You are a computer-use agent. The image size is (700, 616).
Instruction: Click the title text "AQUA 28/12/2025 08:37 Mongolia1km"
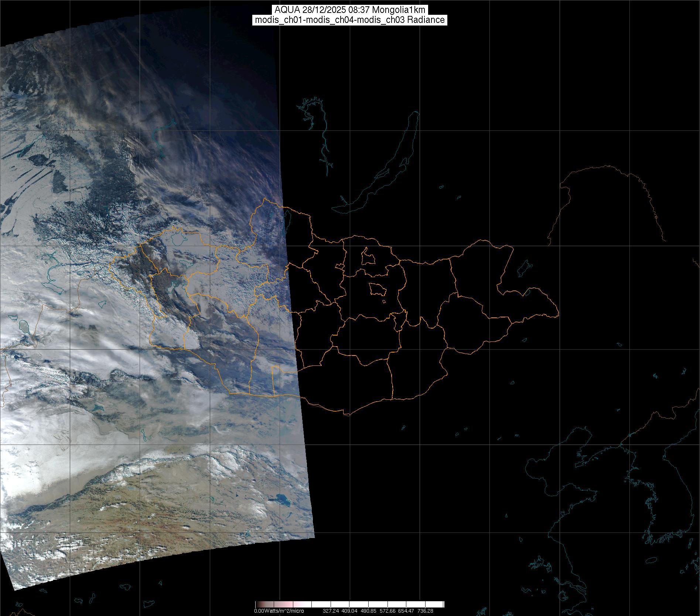tap(350, 10)
